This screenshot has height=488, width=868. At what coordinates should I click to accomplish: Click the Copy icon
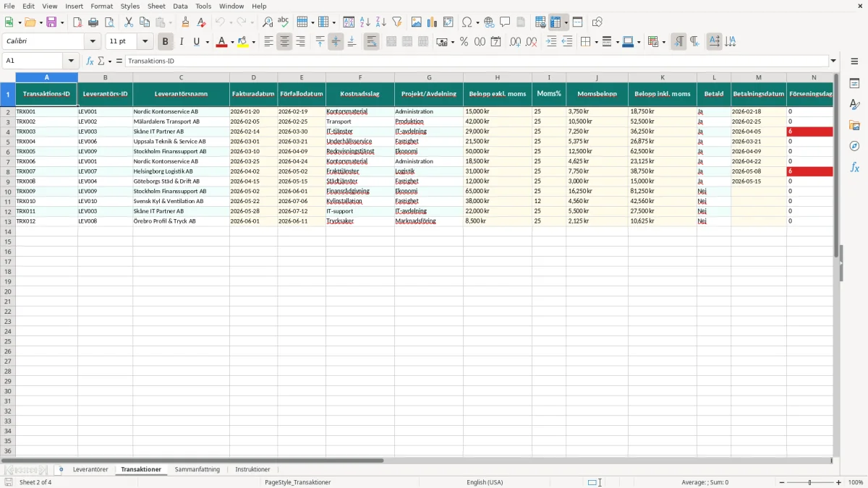145,22
